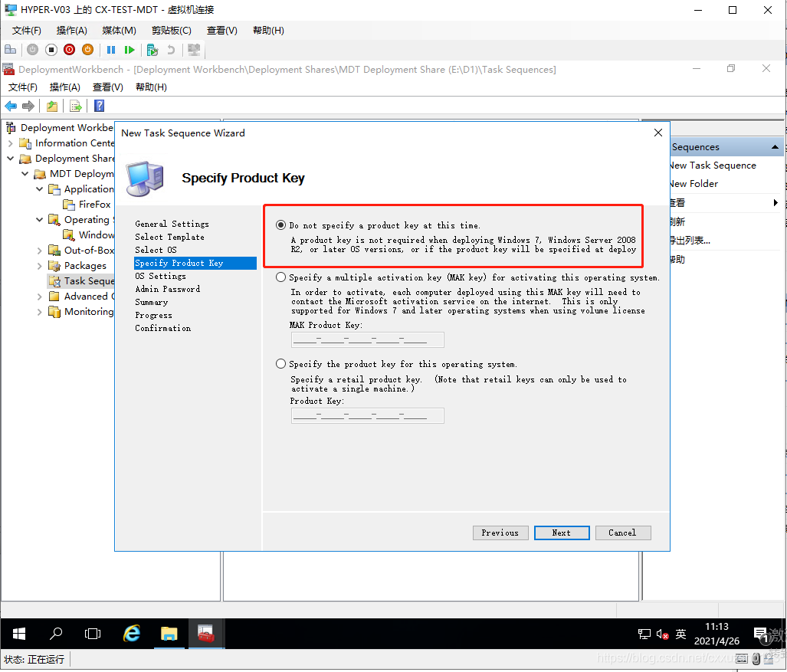This screenshot has width=787, height=672.
Task: Click the VM Start power icon
Action: [x=33, y=50]
